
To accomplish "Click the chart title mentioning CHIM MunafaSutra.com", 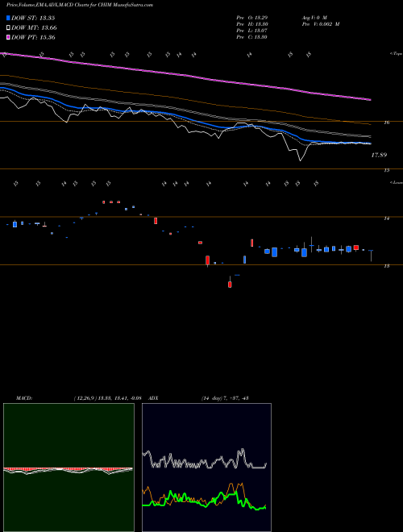I will pos(80,5).
